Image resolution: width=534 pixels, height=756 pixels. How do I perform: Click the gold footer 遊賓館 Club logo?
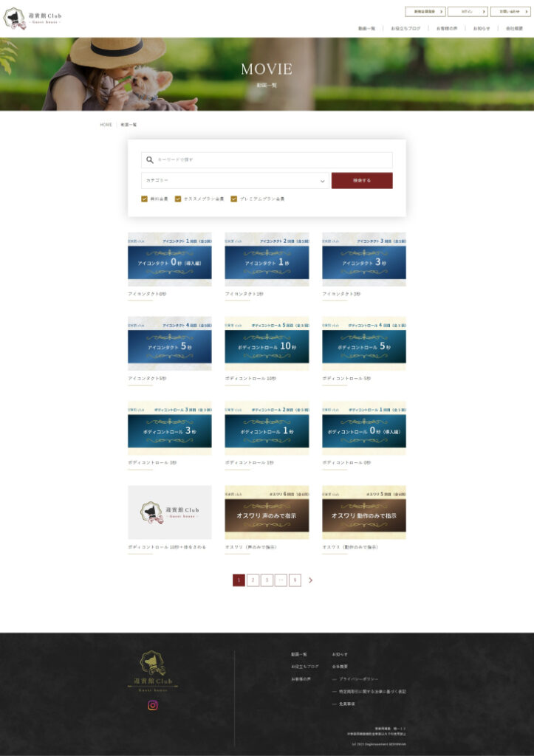click(153, 671)
